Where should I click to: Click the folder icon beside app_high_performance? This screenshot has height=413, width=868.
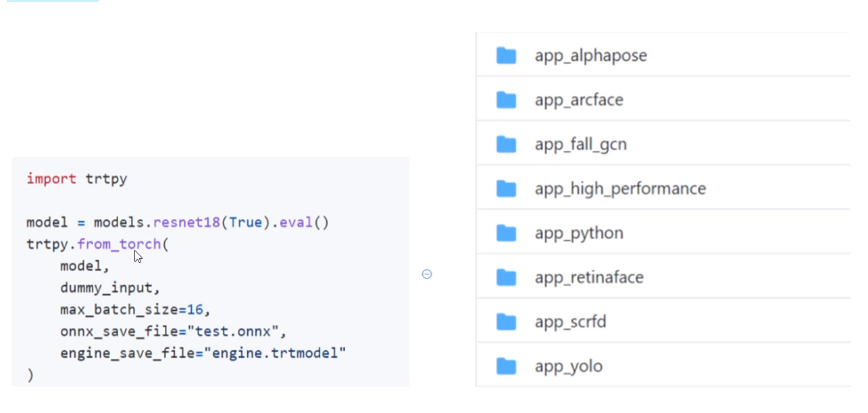506,189
